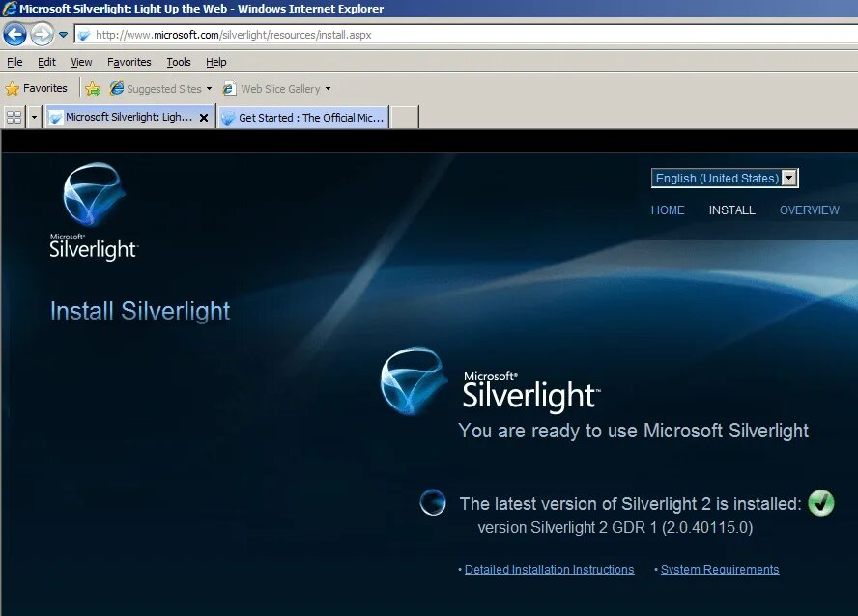Click the Install Silverlight heading
This screenshot has height=616, width=858.
140,311
